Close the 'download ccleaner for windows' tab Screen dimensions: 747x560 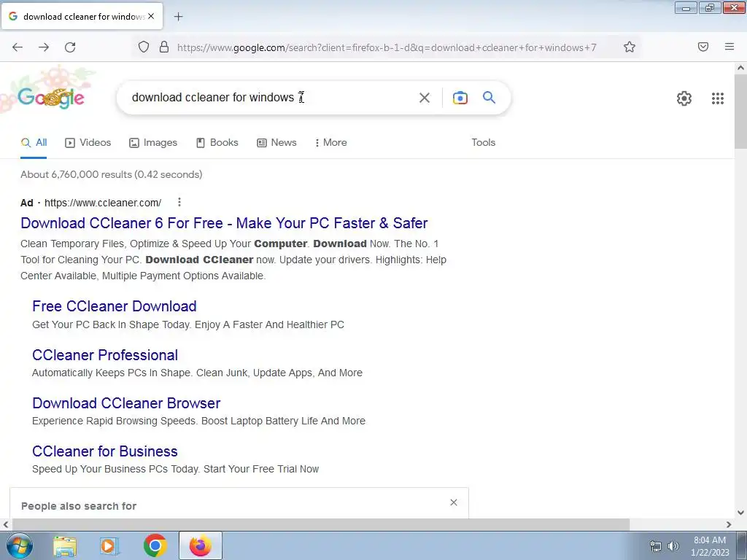(x=151, y=16)
